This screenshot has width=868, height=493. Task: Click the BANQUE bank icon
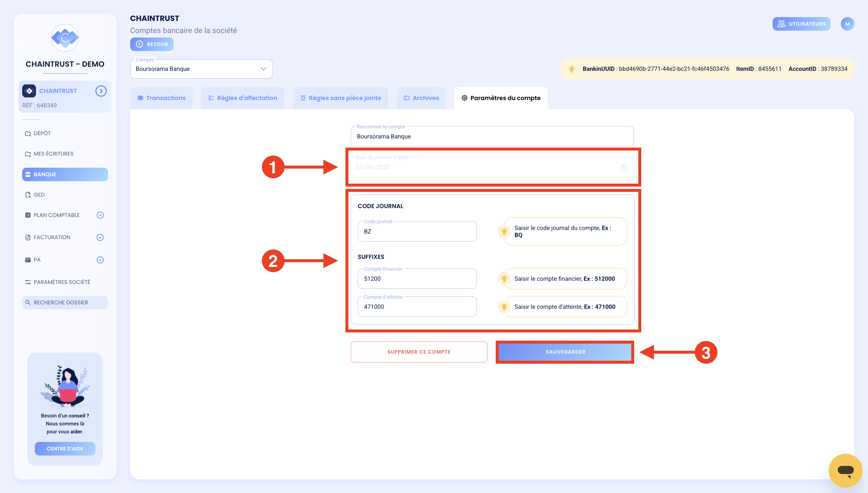coord(28,174)
